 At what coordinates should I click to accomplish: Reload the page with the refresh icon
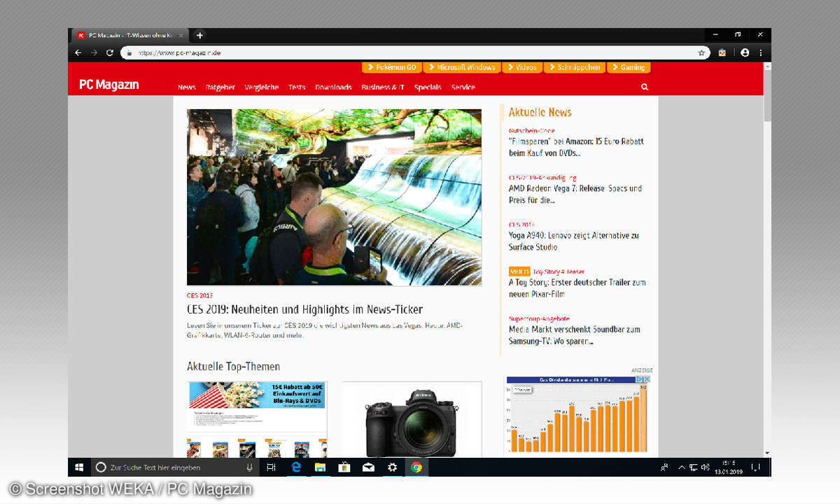(x=110, y=52)
